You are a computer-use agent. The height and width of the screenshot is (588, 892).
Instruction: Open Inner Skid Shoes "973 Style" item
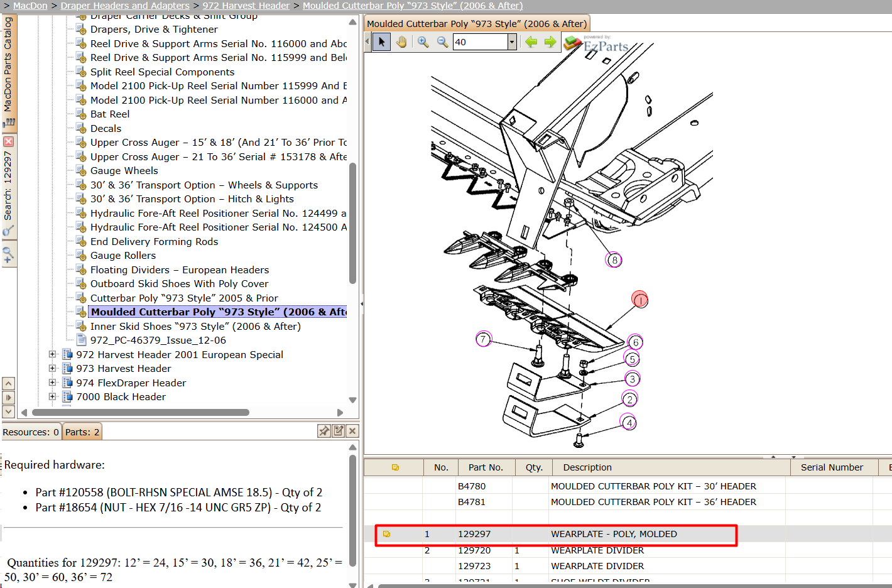[x=195, y=327]
